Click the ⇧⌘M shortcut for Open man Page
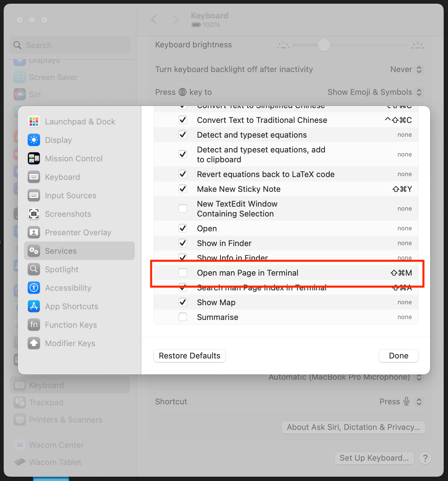The width and height of the screenshot is (448, 481). pyautogui.click(x=401, y=273)
